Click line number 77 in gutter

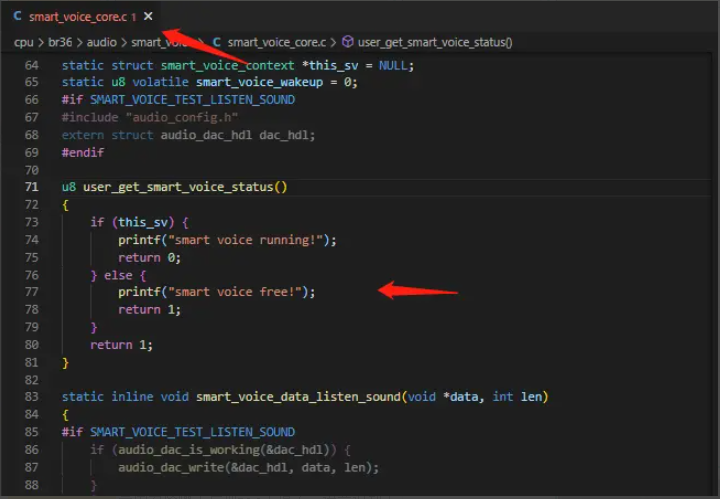(32, 292)
